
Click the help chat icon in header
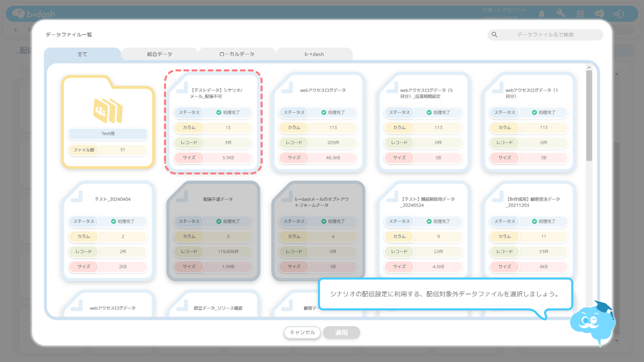[x=600, y=14]
